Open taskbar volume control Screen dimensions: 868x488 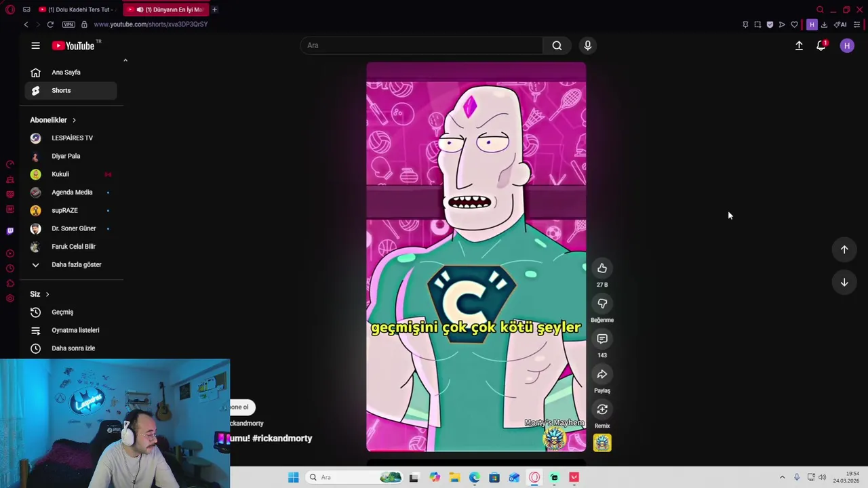[822, 477]
